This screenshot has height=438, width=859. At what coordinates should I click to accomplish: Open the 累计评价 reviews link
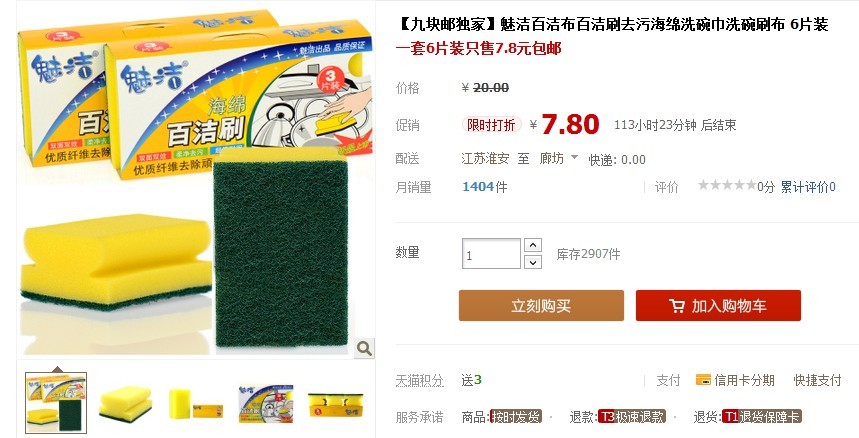pos(808,187)
